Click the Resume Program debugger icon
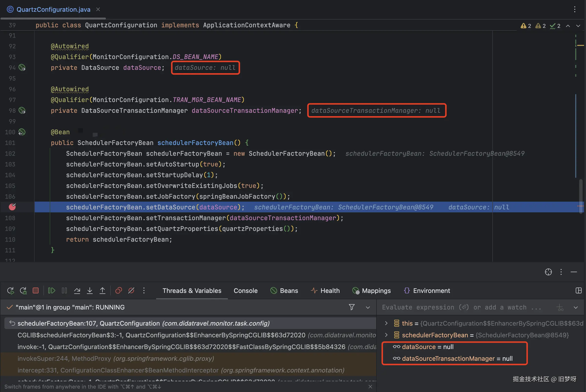 [x=51, y=290]
